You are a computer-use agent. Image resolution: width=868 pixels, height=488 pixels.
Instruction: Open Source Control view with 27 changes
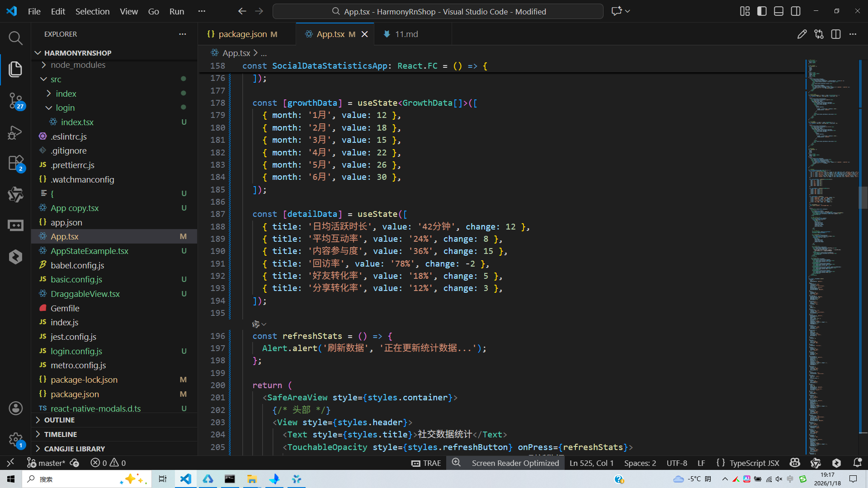15,100
